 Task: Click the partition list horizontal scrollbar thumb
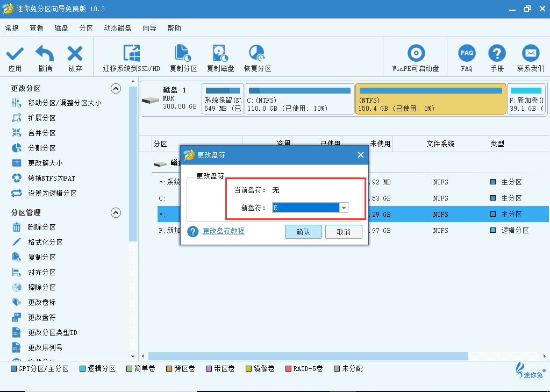308,356
